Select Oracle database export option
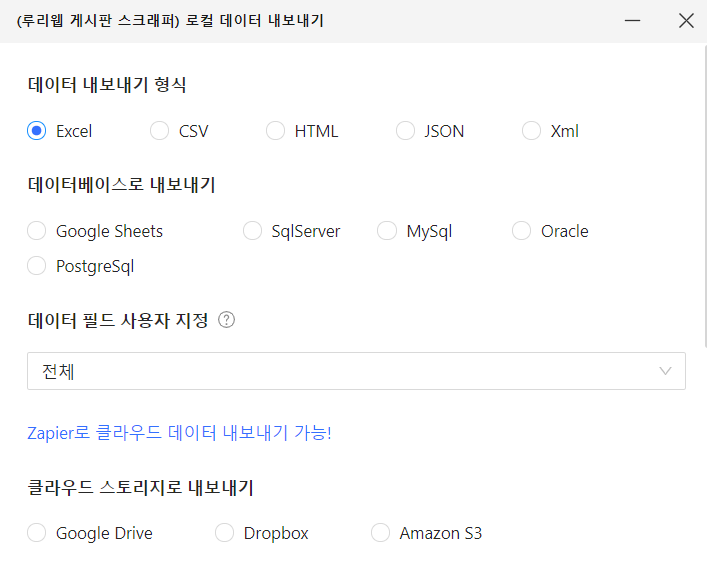 tap(522, 231)
